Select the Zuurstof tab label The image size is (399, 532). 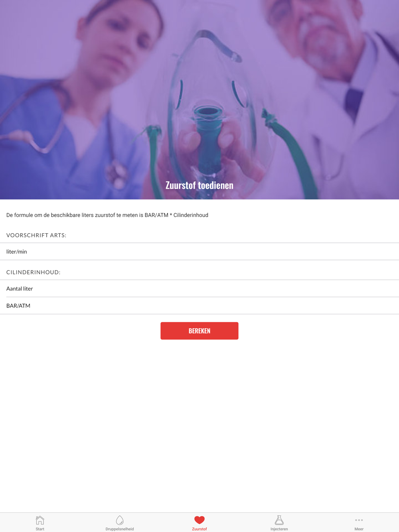199,529
